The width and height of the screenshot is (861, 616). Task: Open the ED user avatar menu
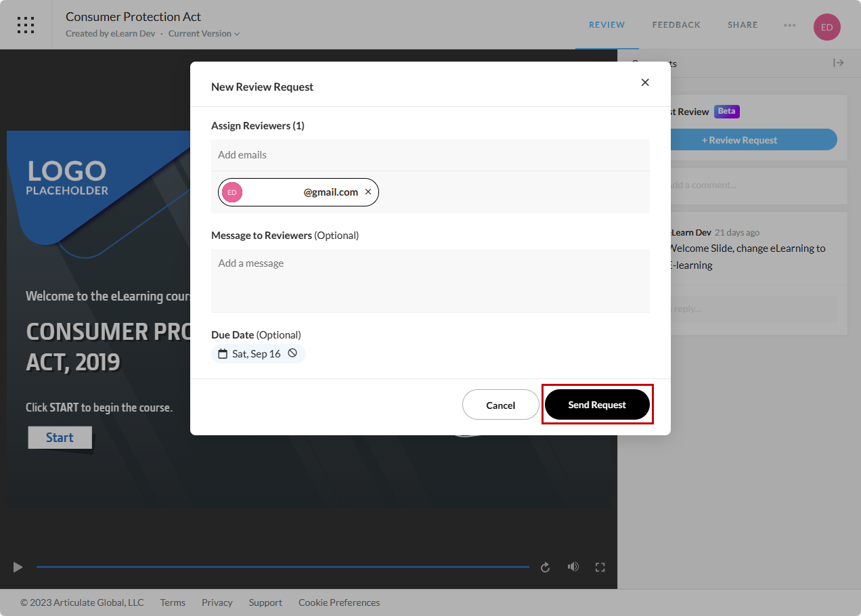click(826, 27)
